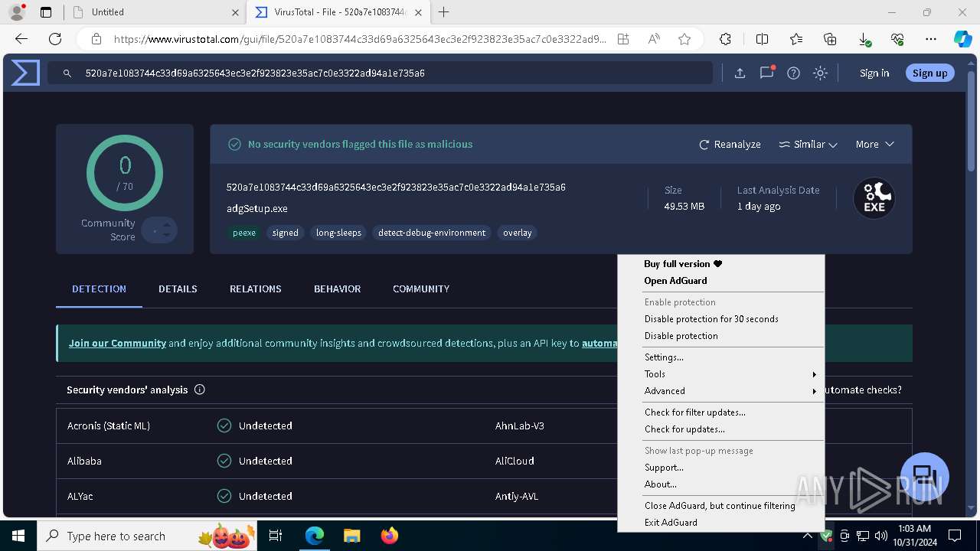Screen dimensions: 980x551
Task: Show hidden system tray icons chevron
Action: (808, 536)
